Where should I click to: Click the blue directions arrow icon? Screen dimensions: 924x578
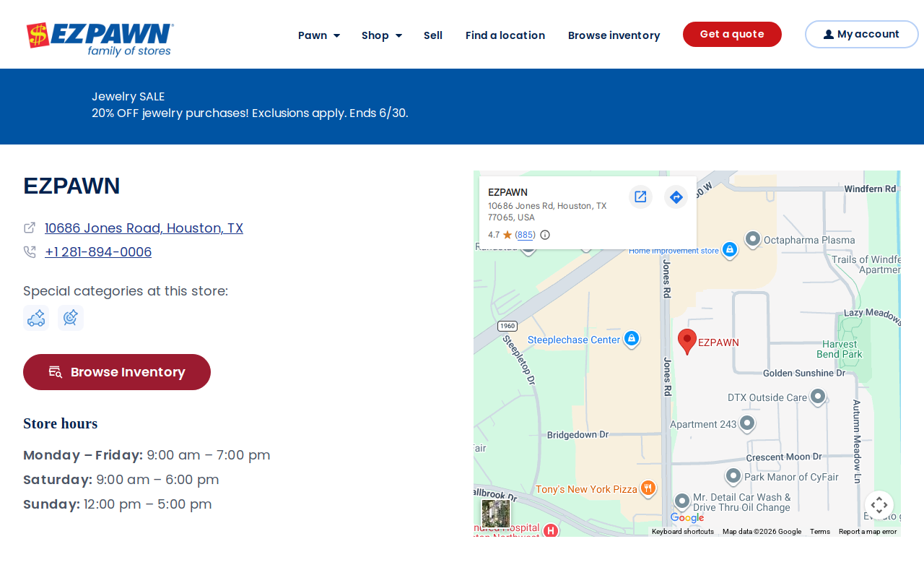676,197
